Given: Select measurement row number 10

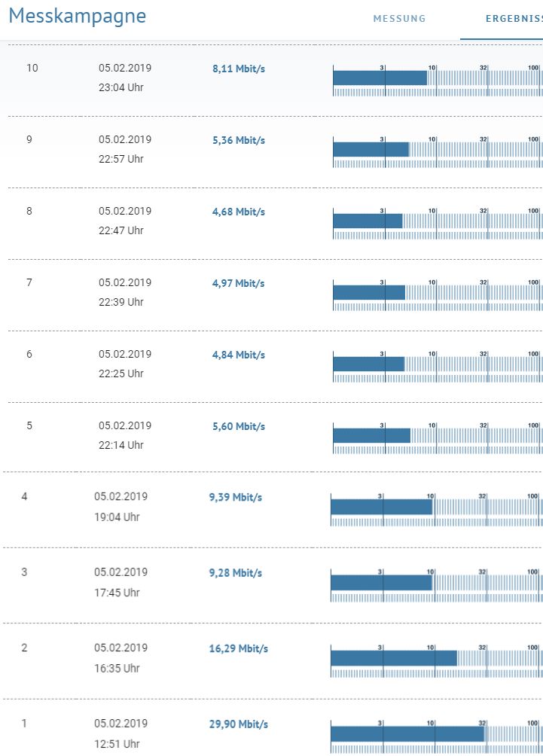Looking at the screenshot, I should [x=32, y=68].
